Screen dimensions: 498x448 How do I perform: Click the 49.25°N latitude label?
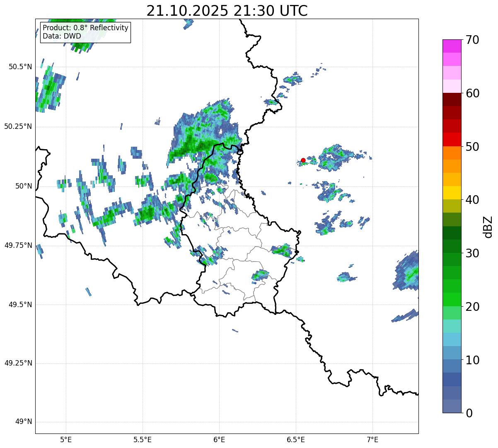tap(18, 363)
